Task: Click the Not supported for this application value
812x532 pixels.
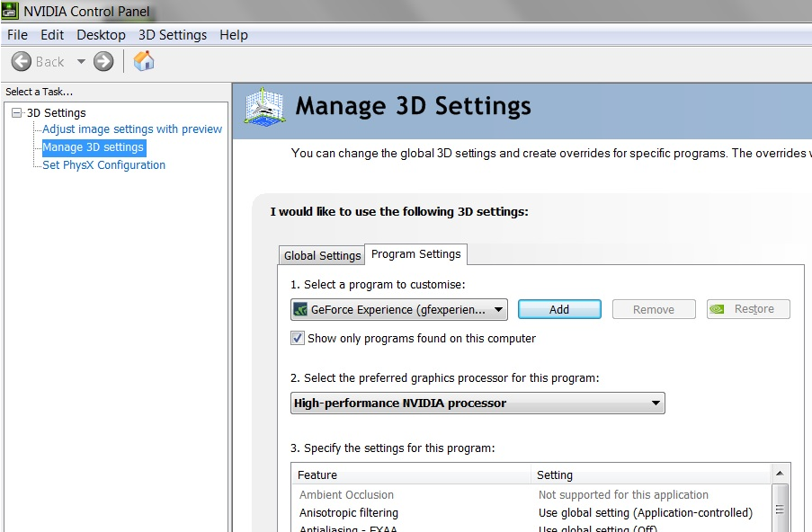Action: click(623, 495)
